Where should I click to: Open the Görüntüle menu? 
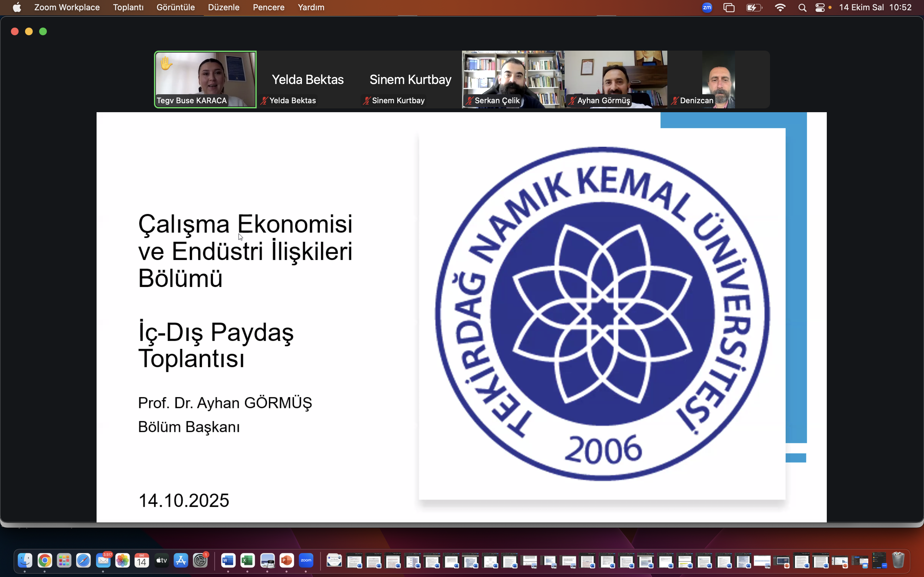pos(175,7)
